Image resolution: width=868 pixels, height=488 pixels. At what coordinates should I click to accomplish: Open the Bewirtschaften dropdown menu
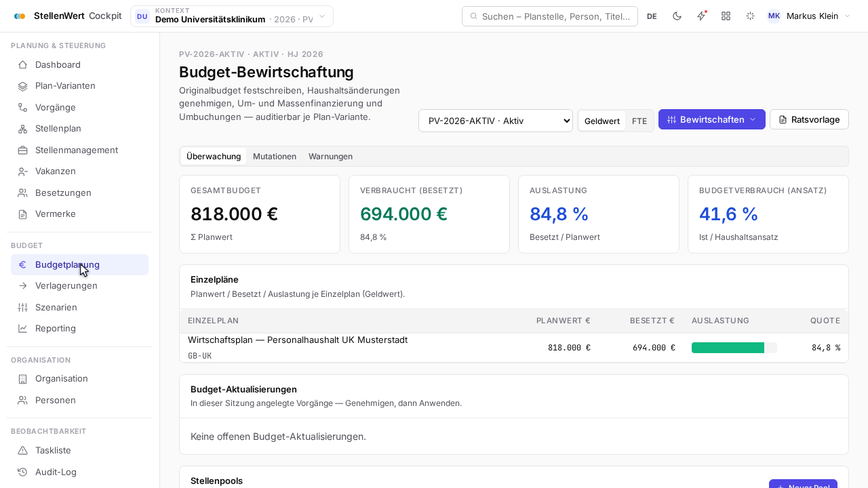click(711, 119)
